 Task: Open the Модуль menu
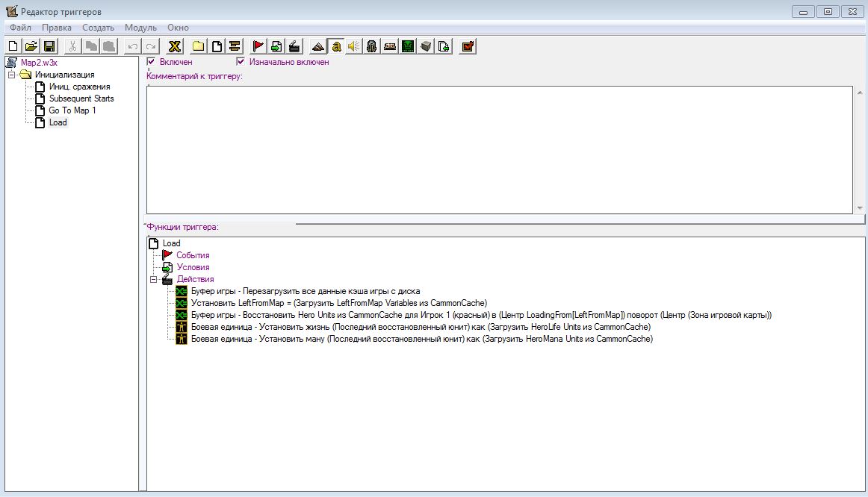(x=140, y=28)
